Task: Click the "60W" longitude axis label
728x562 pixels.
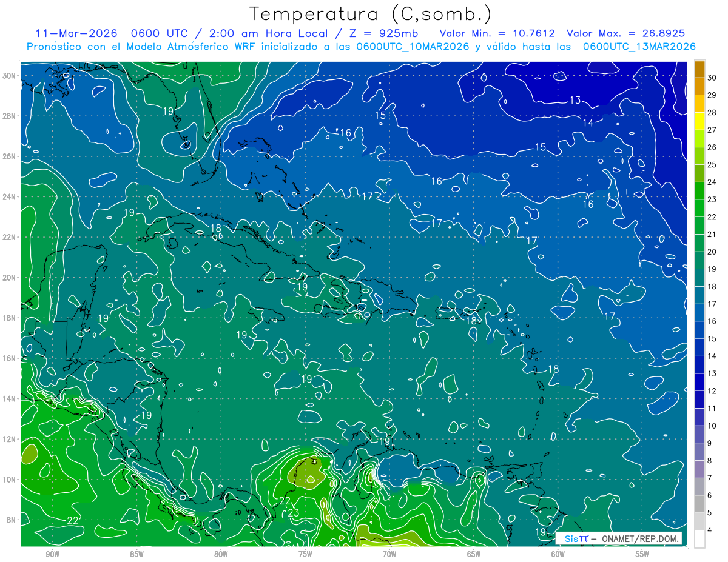Action: [558, 554]
